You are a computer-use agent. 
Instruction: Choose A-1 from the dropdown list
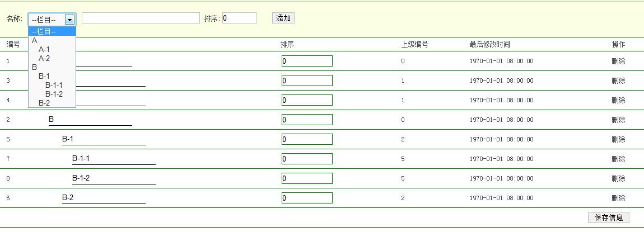tap(44, 49)
